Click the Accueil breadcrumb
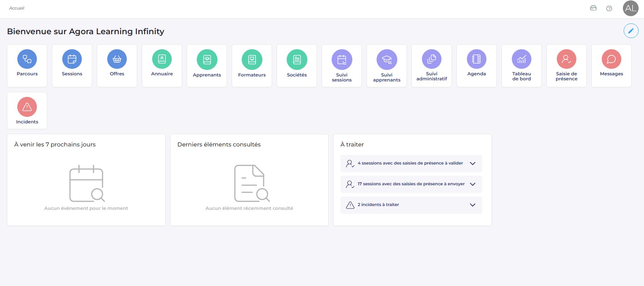The image size is (644, 286). coord(17,8)
